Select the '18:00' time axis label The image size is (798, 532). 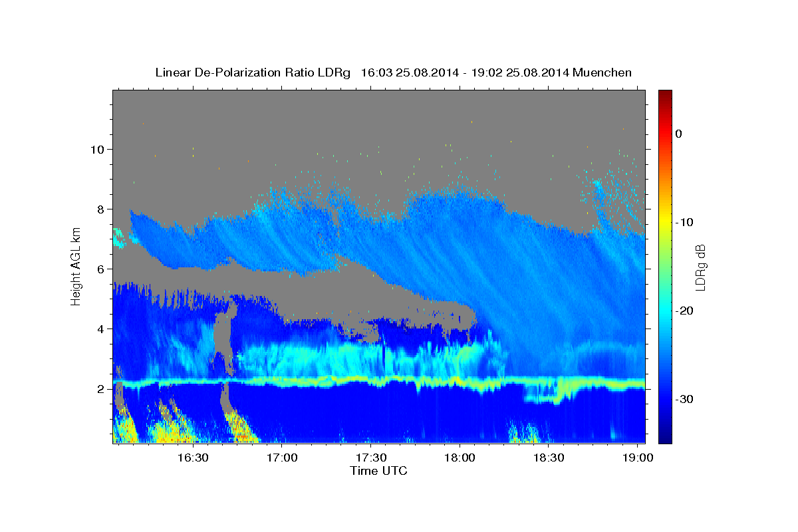pyautogui.click(x=460, y=458)
